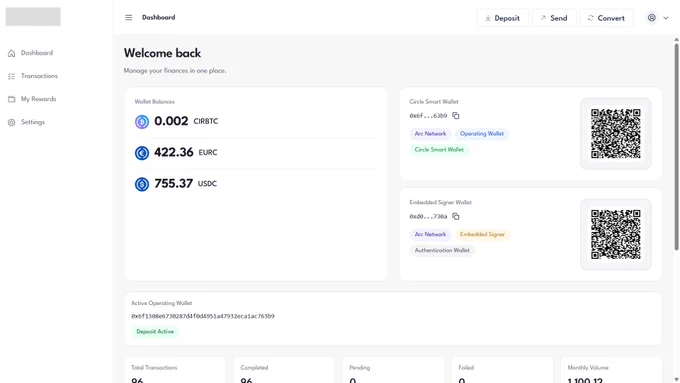Click the EURC coin icon
680x383 pixels.
(x=142, y=153)
